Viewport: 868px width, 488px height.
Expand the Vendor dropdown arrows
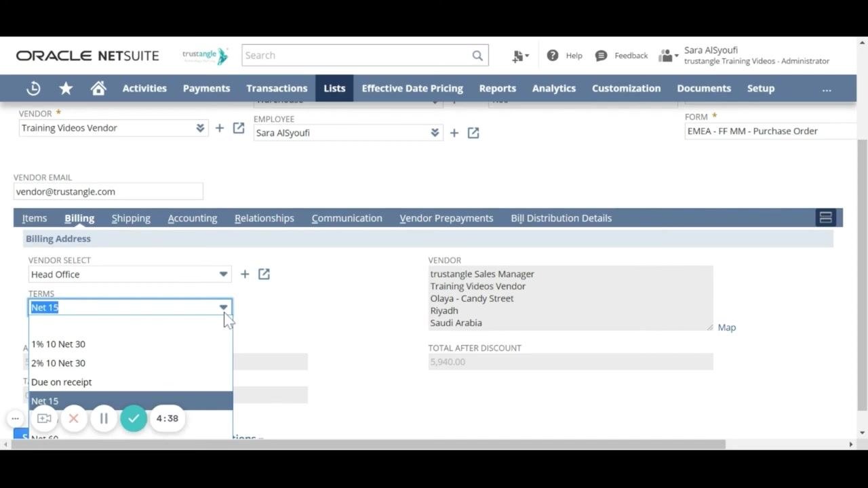point(200,128)
